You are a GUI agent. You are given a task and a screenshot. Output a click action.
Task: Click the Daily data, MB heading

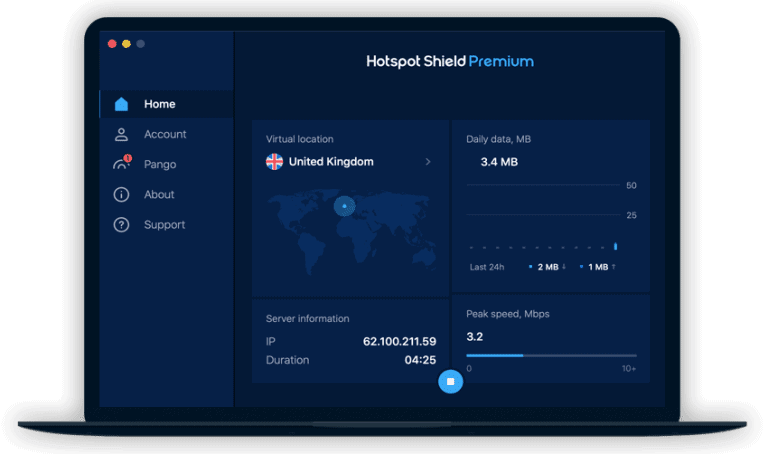(499, 139)
